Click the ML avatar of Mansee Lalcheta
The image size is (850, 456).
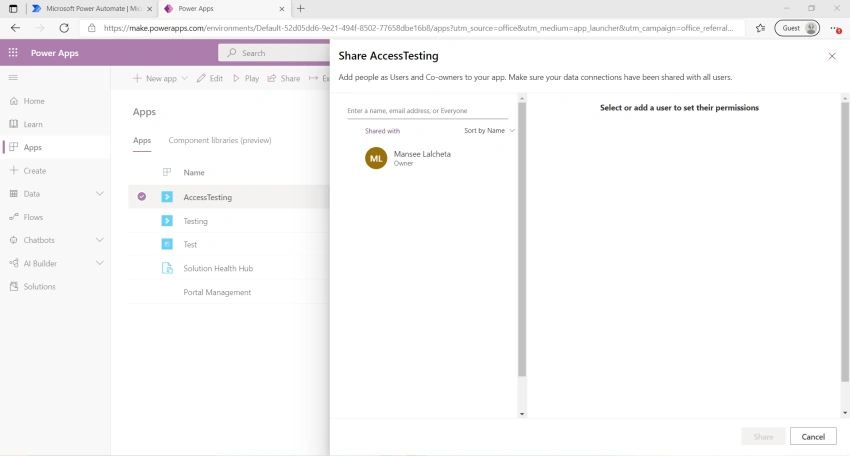click(376, 158)
